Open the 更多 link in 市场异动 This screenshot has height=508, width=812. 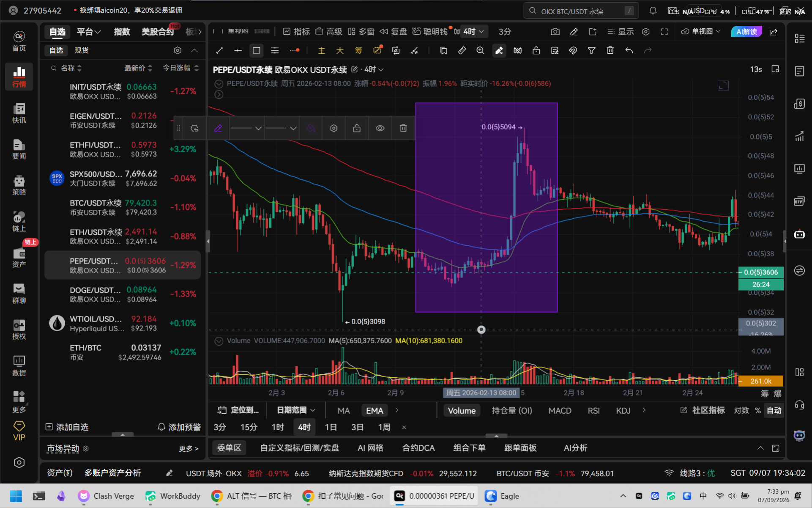coord(189,448)
